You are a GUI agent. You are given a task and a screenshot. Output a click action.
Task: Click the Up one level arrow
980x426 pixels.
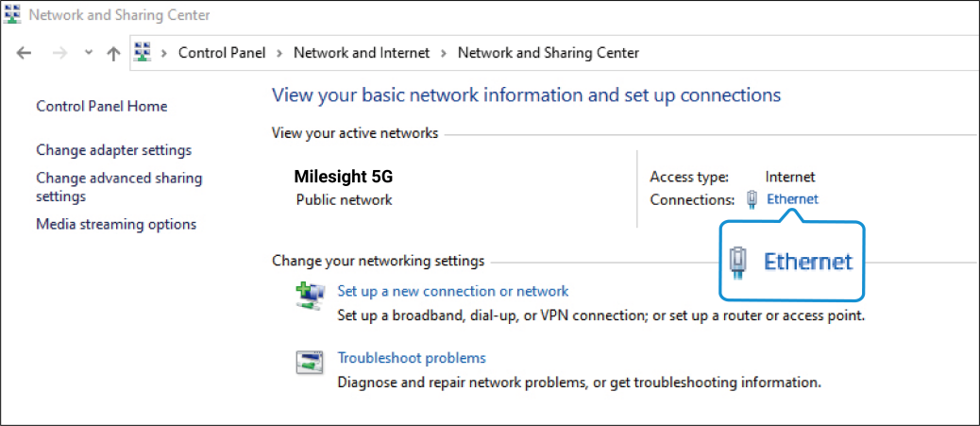tap(113, 54)
